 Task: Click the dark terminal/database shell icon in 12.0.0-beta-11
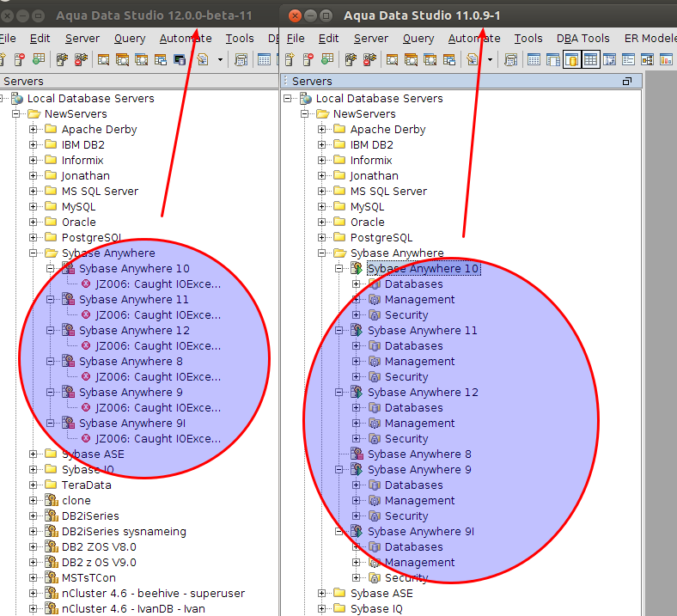click(180, 59)
